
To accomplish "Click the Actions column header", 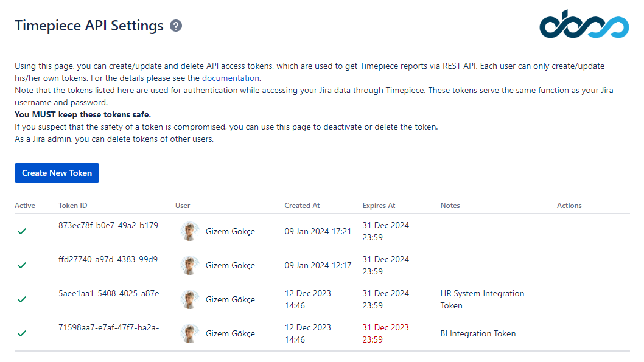I will (569, 206).
